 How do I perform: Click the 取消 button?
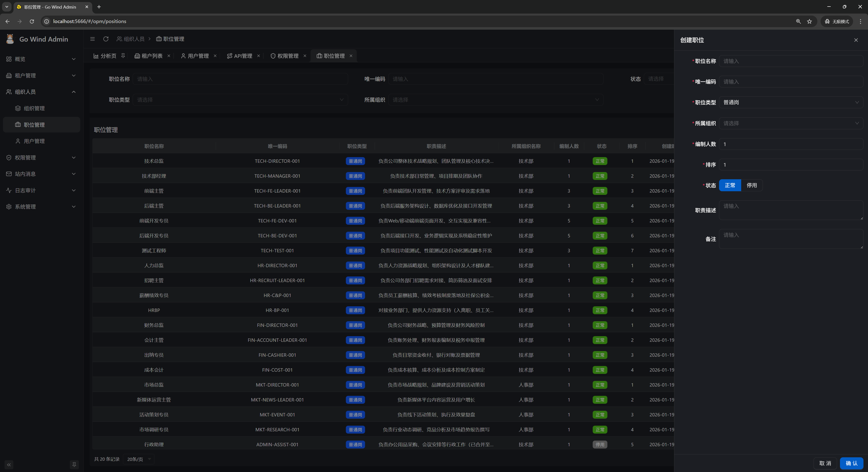(x=825, y=463)
